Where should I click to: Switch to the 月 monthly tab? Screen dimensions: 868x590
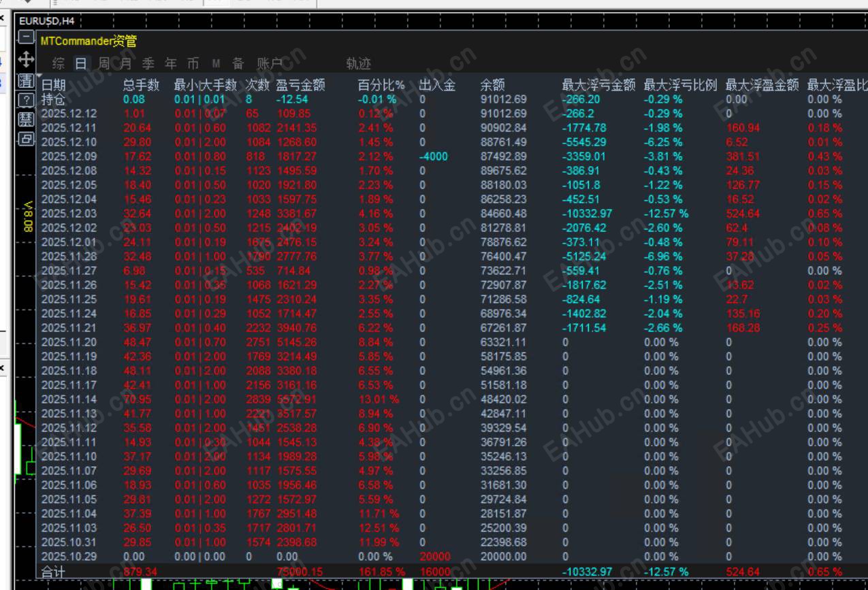pyautogui.click(x=126, y=64)
